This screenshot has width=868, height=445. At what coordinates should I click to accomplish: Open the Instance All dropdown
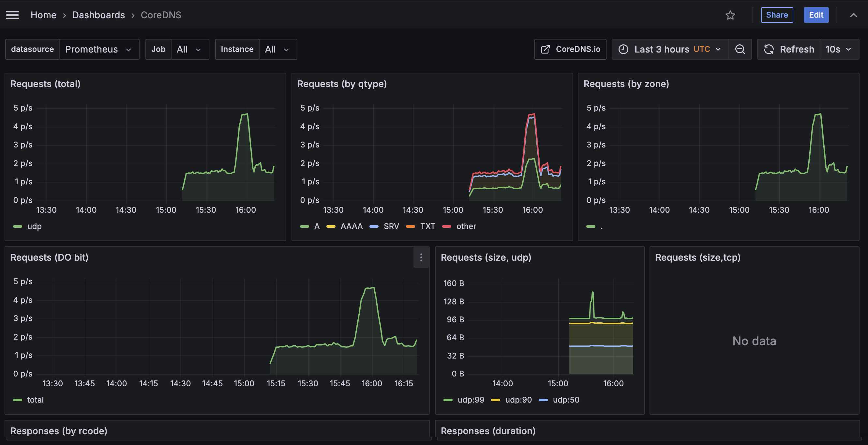(278, 49)
